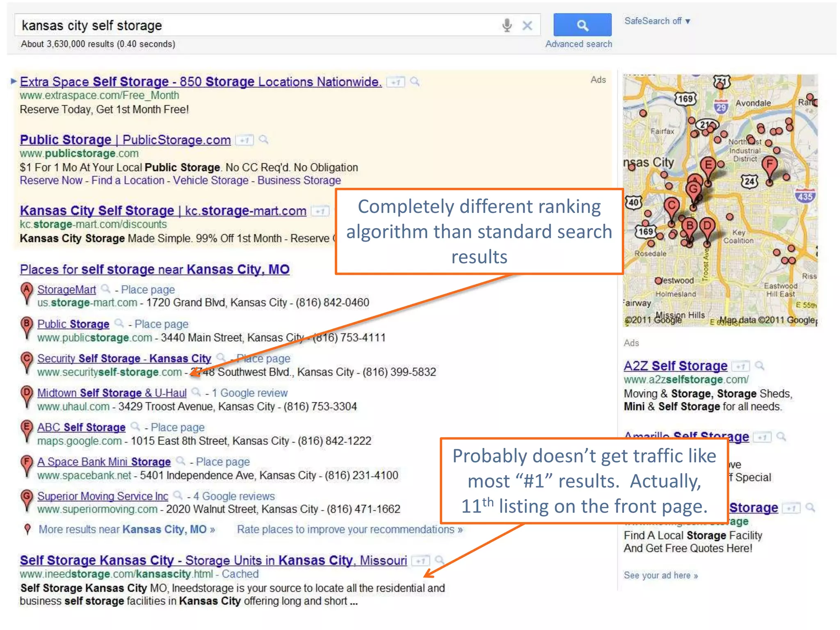Open StorageMart Place page
The width and height of the screenshot is (840, 630).
pos(148,290)
